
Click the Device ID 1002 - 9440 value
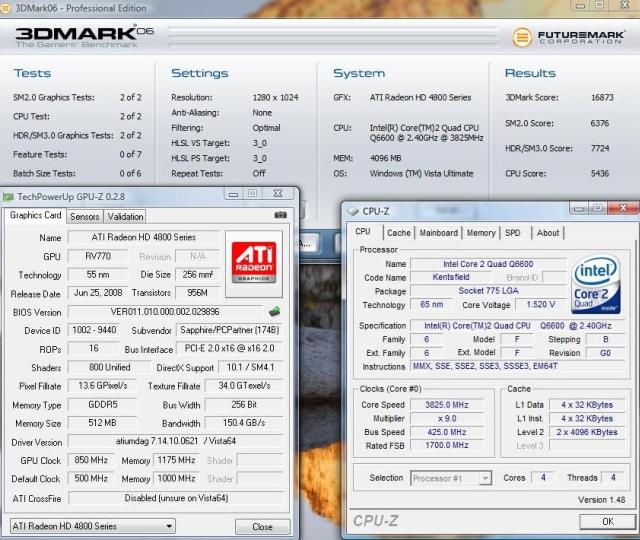[94, 330]
